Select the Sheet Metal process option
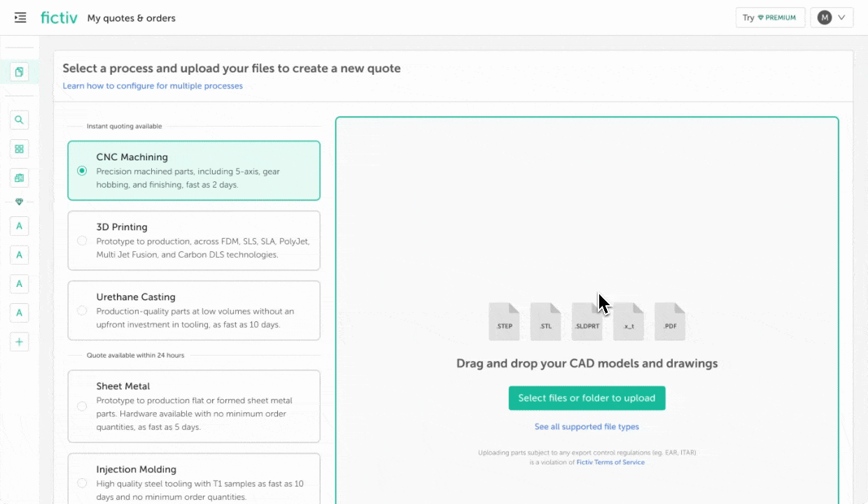The height and width of the screenshot is (504, 868). click(x=82, y=406)
